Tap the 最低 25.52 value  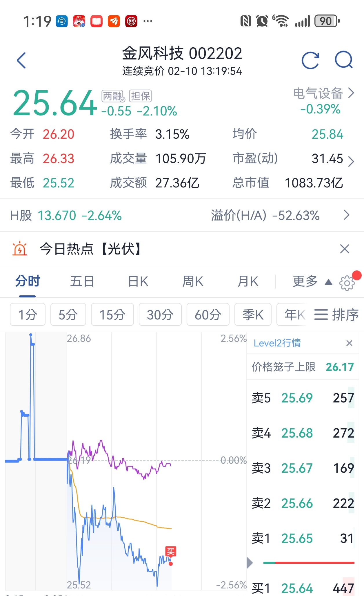59,183
